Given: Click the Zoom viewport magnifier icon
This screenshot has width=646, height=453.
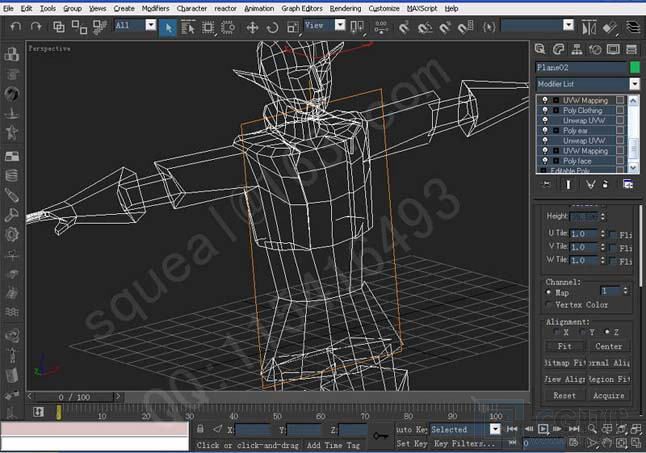Looking at the screenshot, I should [x=592, y=429].
